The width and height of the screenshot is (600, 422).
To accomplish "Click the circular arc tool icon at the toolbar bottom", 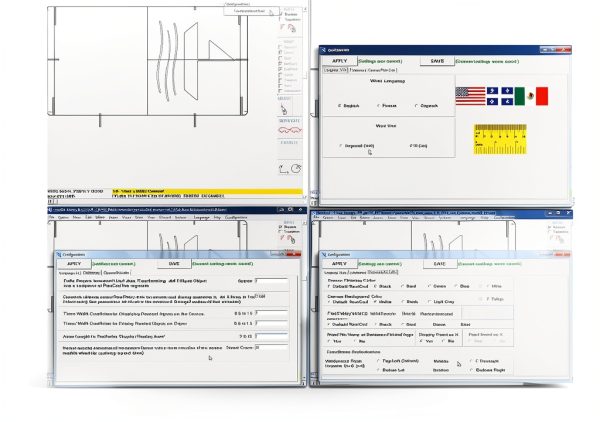I will [x=297, y=168].
